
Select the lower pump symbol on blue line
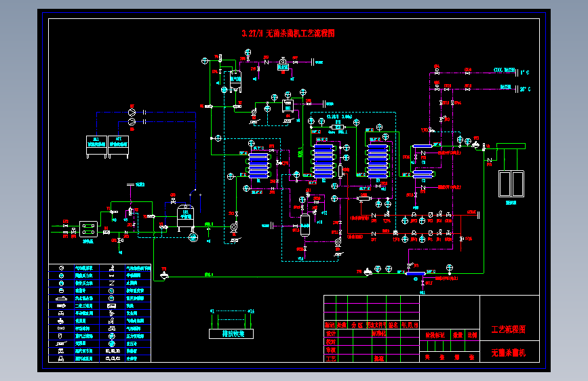coord(132,121)
